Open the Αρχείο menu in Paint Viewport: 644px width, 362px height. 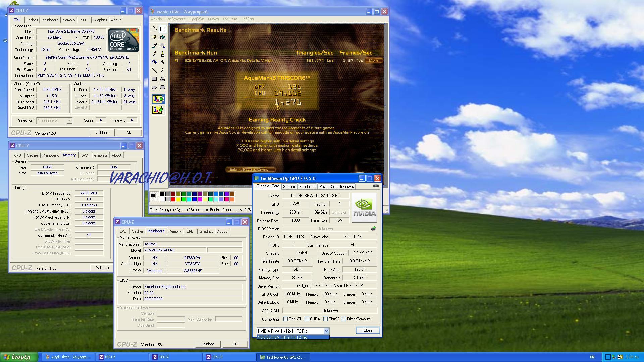tap(157, 19)
